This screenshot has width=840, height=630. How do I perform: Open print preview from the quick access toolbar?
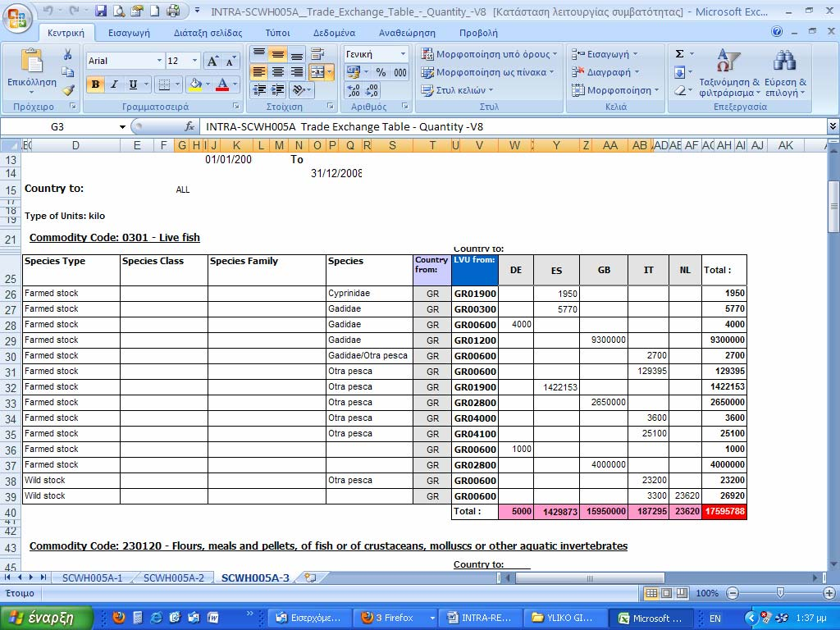click(119, 10)
